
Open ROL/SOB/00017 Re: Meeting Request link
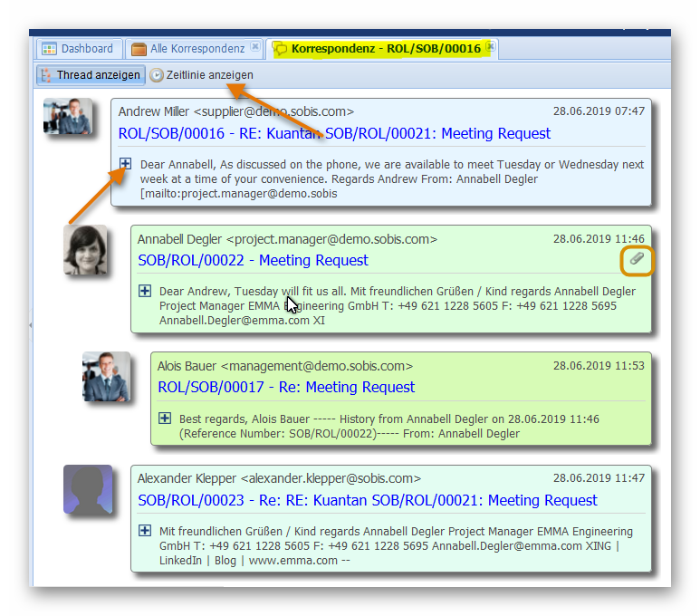pos(285,387)
